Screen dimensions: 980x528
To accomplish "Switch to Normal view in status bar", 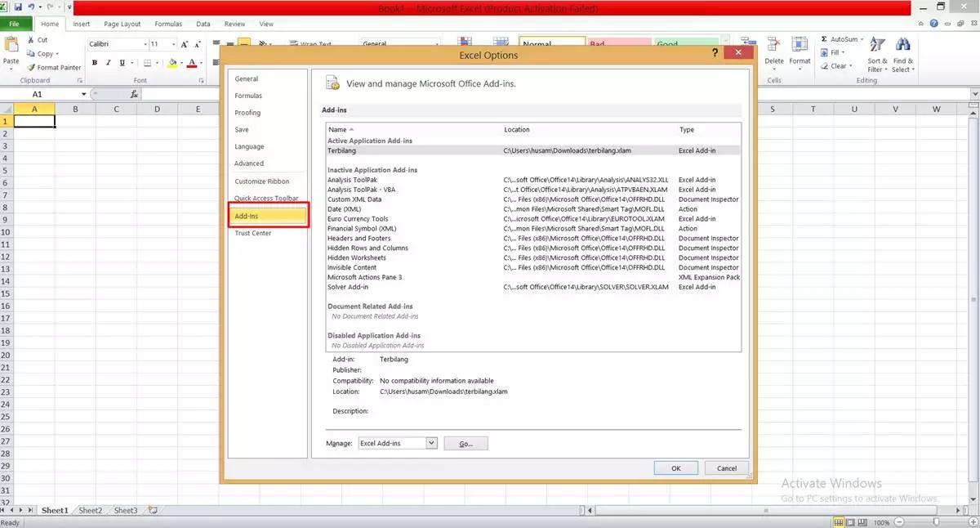I will 838,522.
